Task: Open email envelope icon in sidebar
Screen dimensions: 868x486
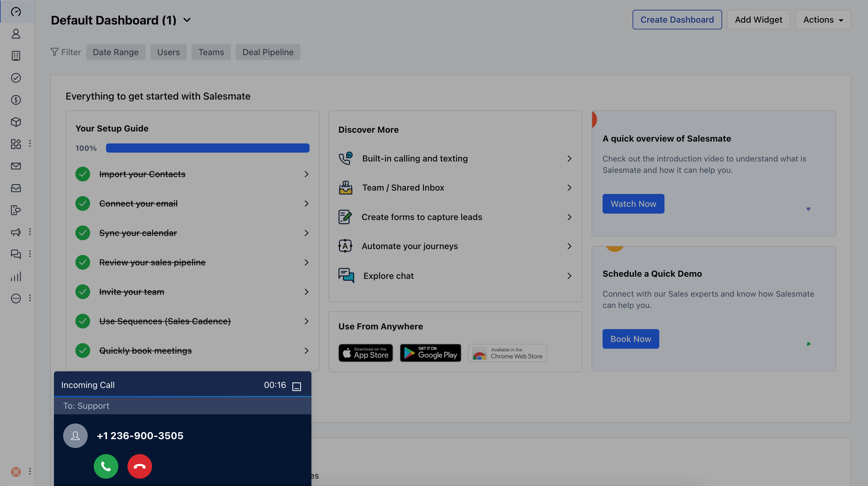Action: click(16, 166)
